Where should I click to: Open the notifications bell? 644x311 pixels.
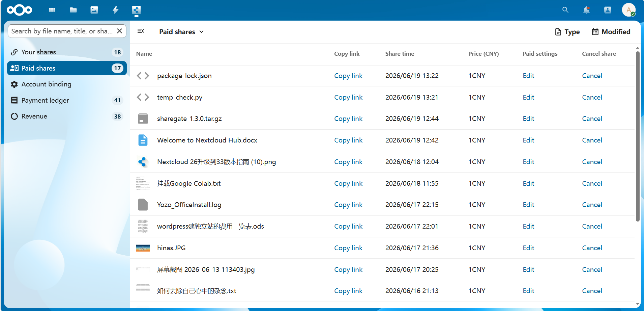(x=587, y=10)
